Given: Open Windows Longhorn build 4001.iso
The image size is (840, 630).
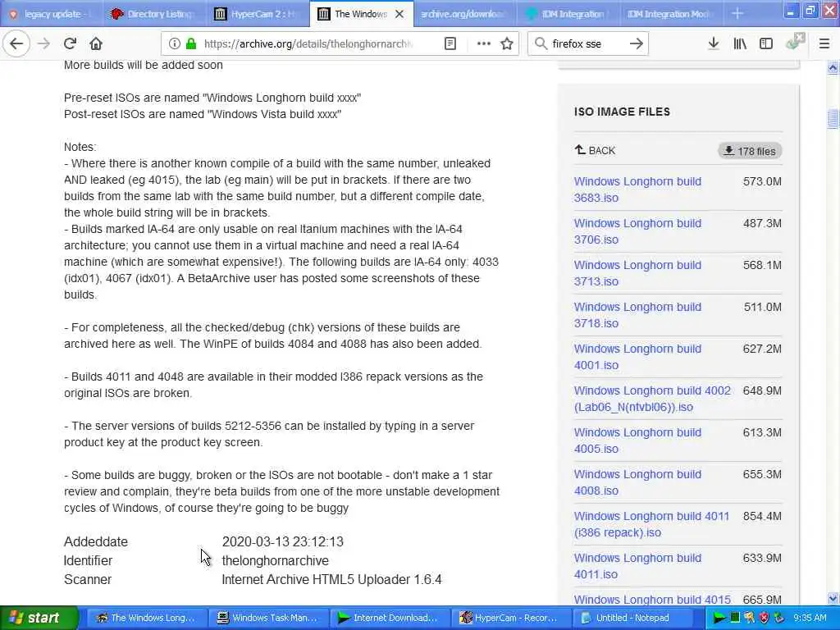Looking at the screenshot, I should 637,357.
